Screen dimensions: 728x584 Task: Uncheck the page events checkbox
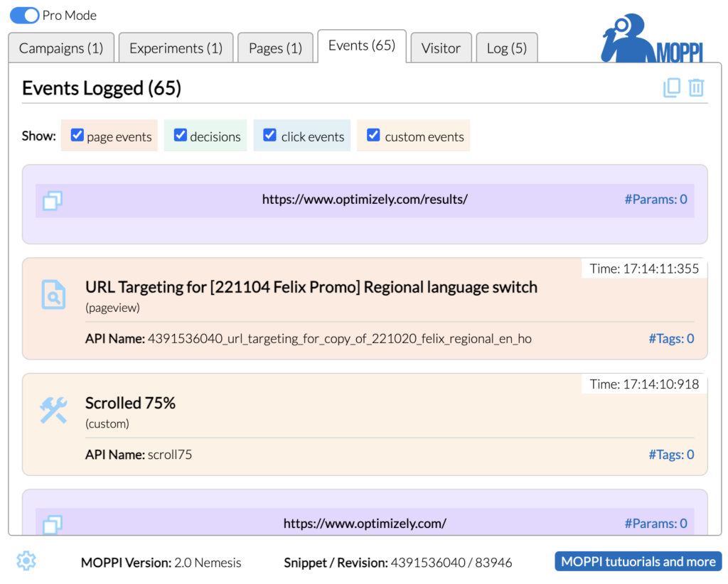77,135
